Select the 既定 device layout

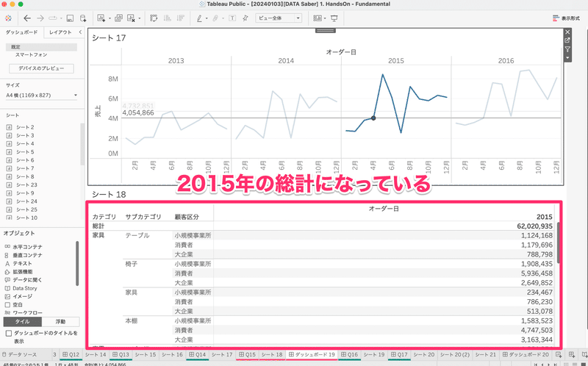[x=41, y=47]
